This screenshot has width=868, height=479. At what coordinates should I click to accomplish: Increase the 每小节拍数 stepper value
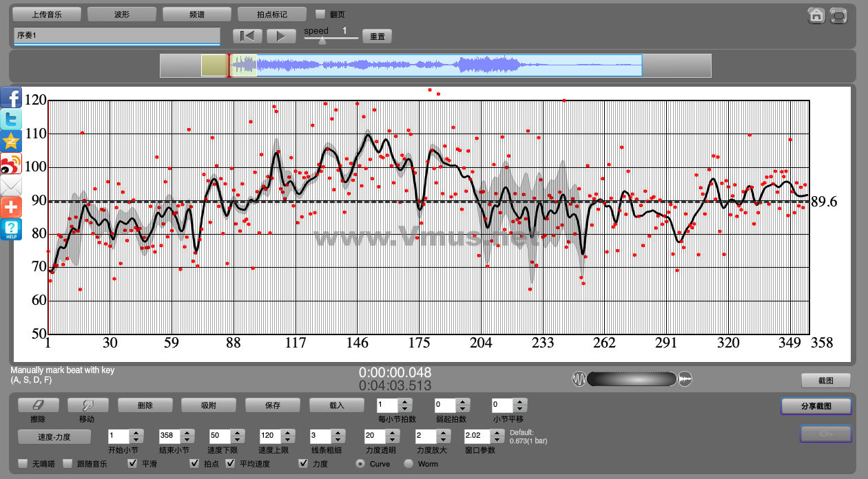tap(405, 402)
